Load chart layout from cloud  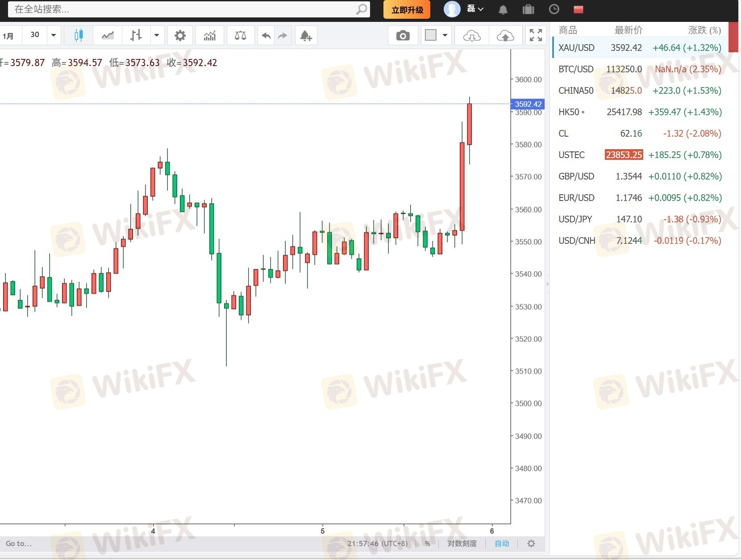pos(472,35)
